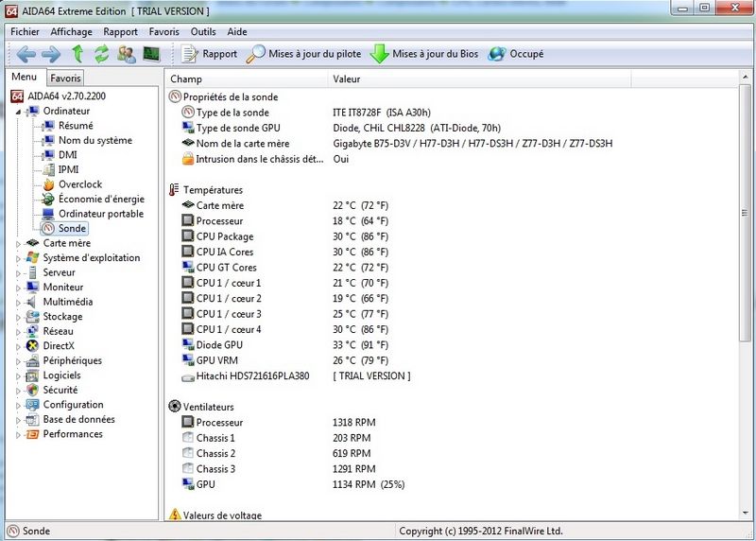
Task: Switch to the Menu tab
Action: coord(25,77)
